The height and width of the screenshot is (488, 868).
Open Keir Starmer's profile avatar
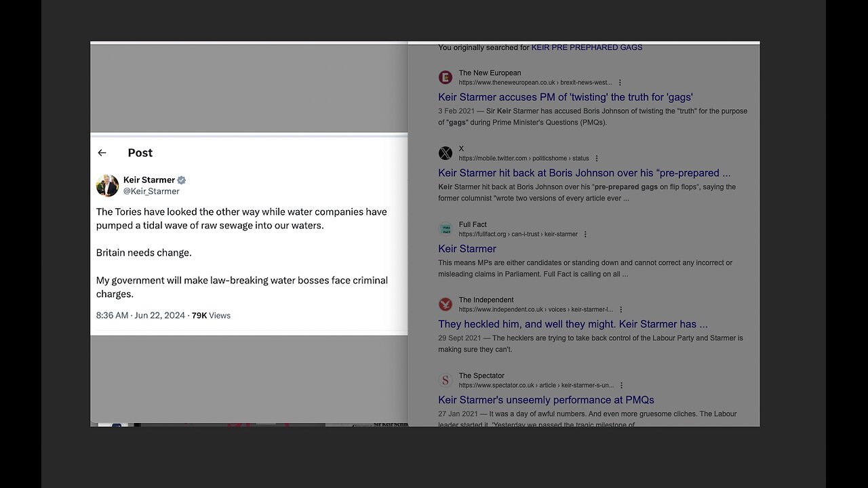pyautogui.click(x=107, y=185)
